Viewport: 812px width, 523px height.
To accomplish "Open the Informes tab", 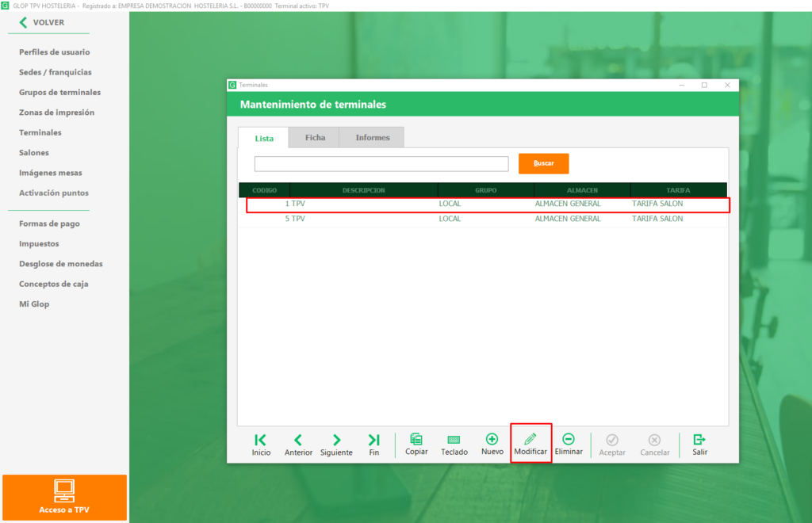I will click(x=373, y=138).
